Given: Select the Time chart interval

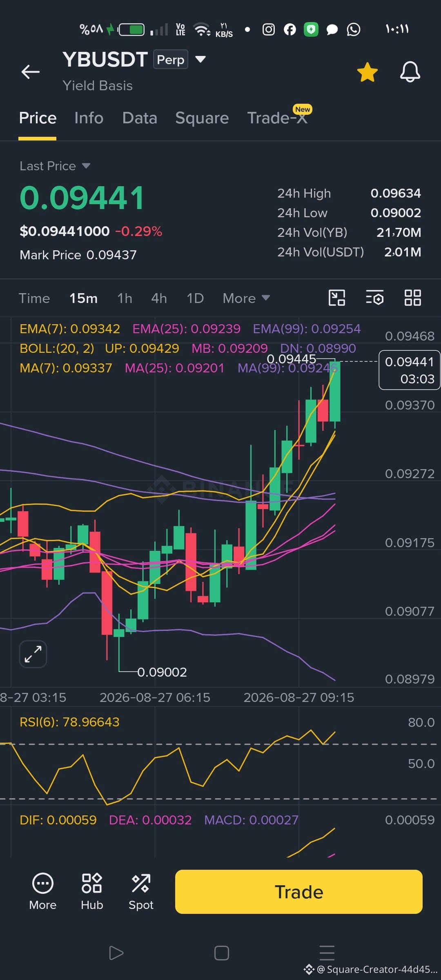Looking at the screenshot, I should pos(34,298).
